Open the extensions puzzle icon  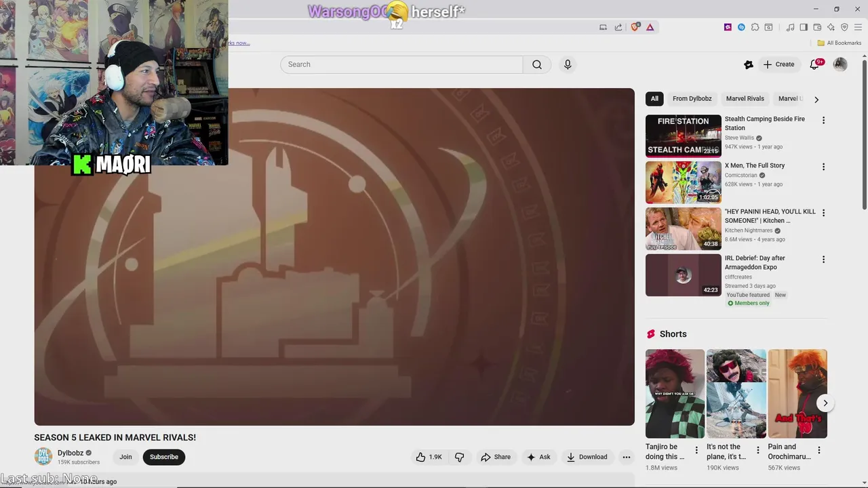coord(755,27)
